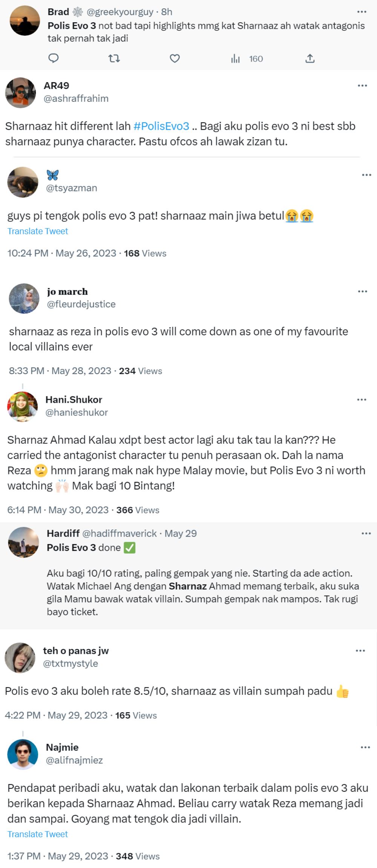Share Brad's tweet via the share icon
The height and width of the screenshot is (868, 377).
click(x=310, y=58)
